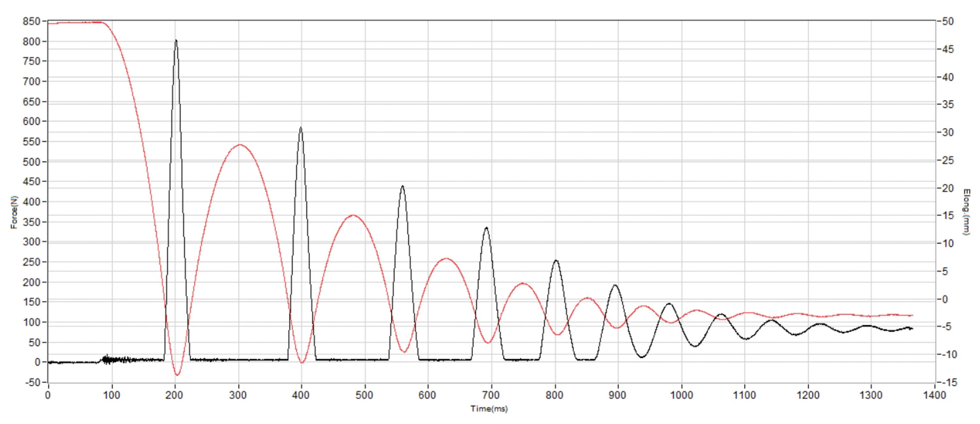Click the Time(ms) axis title

tap(489, 409)
